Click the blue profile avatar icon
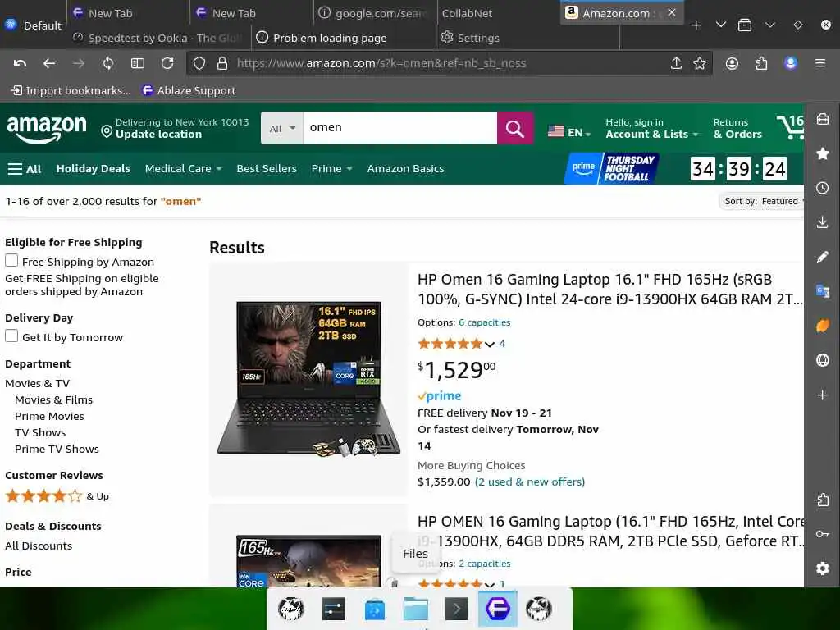840x630 pixels. click(x=791, y=63)
